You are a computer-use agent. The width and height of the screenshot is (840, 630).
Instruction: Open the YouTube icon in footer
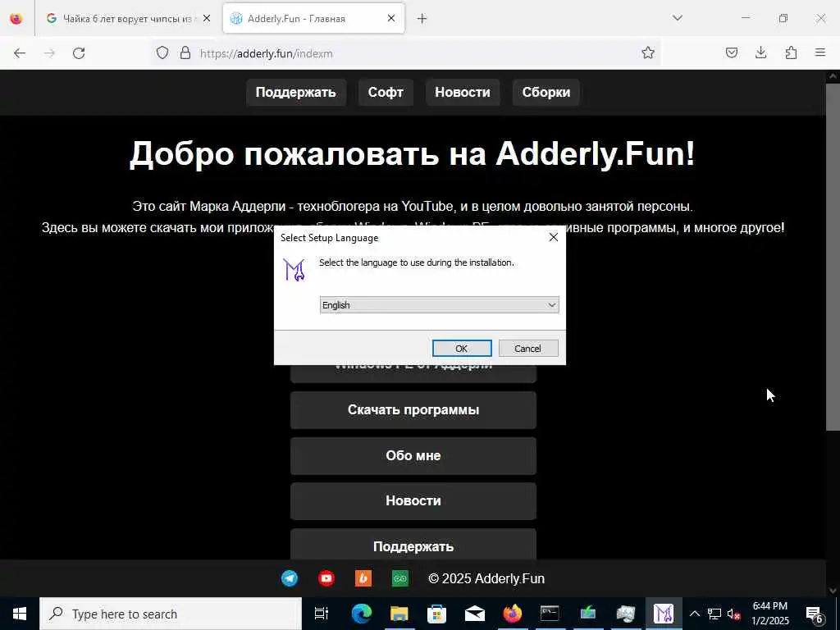click(326, 578)
